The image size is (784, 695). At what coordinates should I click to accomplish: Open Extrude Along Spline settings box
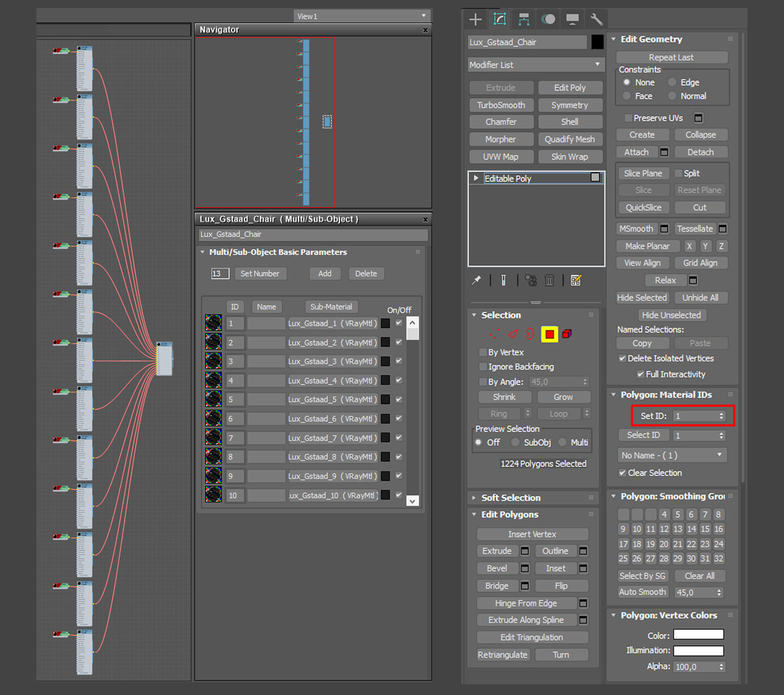click(583, 620)
